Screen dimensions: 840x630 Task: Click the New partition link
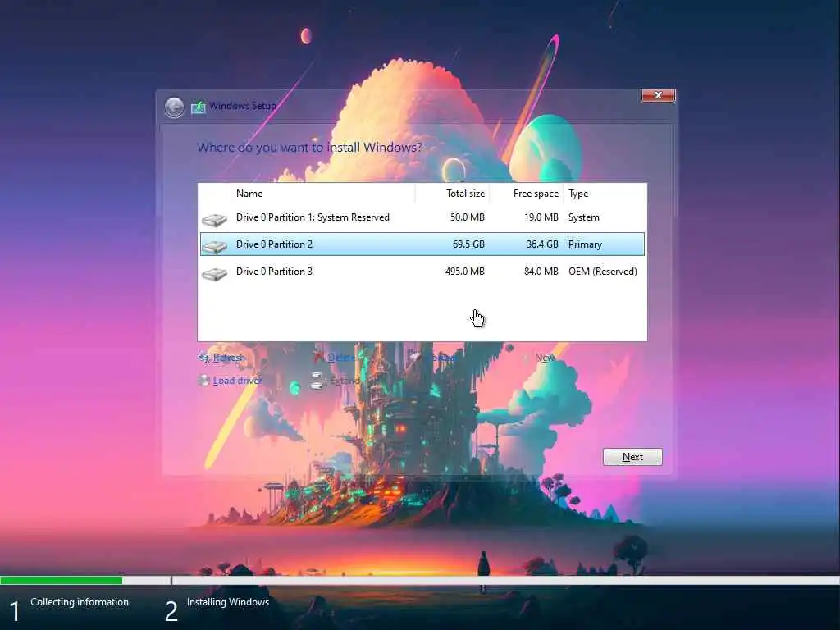coord(545,358)
